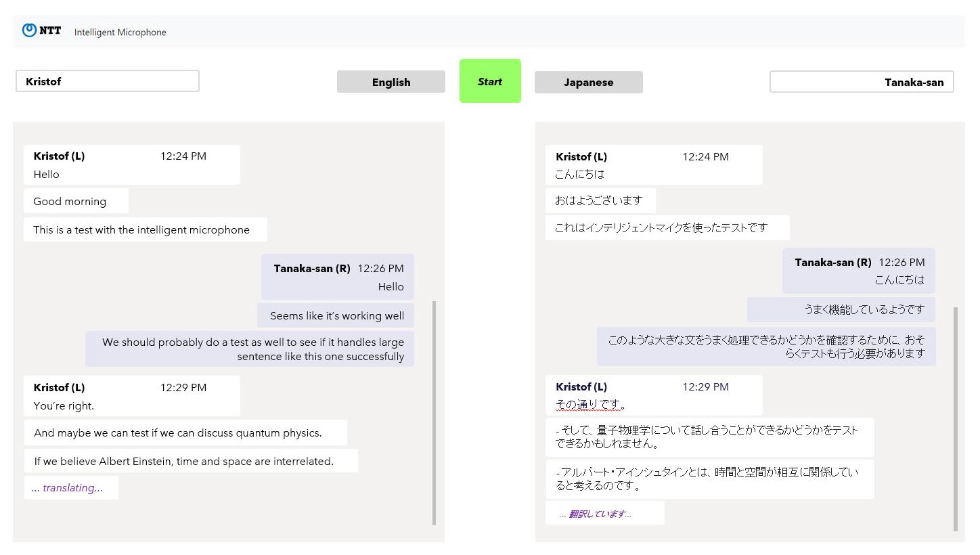Click the Albert Einstein message in English
Viewport: 980px width, 555px height.
pyautogui.click(x=191, y=461)
